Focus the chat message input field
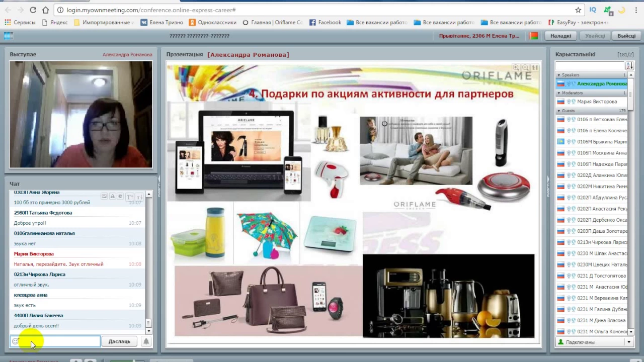This screenshot has height=362, width=644. (55, 341)
